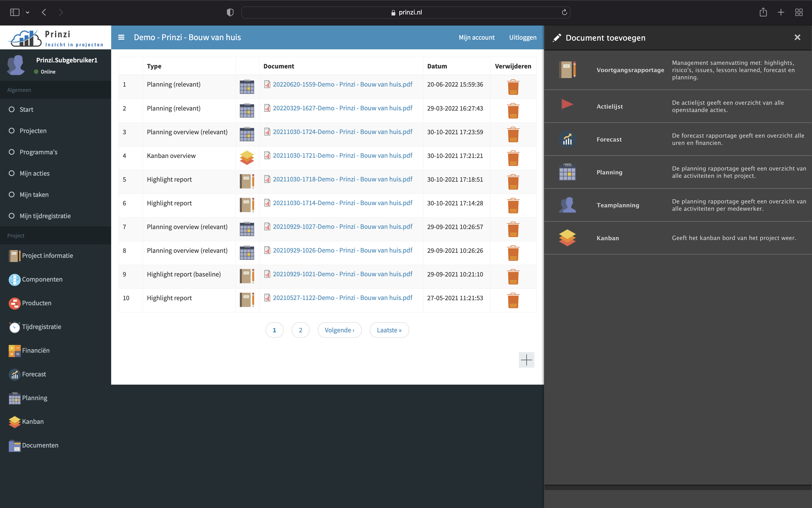Click page 1 pagination button
The width and height of the screenshot is (812, 508).
pos(275,330)
